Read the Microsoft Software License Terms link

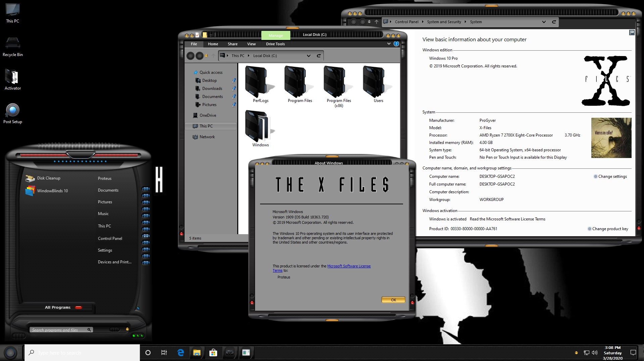point(507,219)
